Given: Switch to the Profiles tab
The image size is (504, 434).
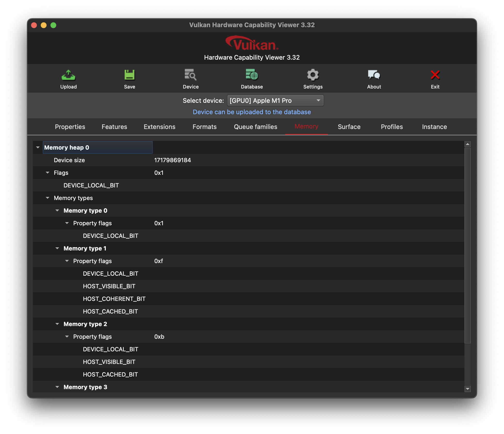Looking at the screenshot, I should tap(392, 127).
